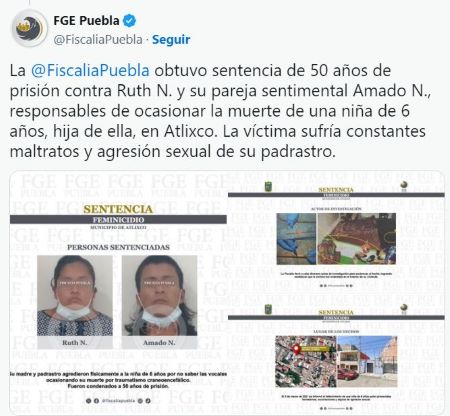Open the blue gloves evidence photo

(296, 239)
